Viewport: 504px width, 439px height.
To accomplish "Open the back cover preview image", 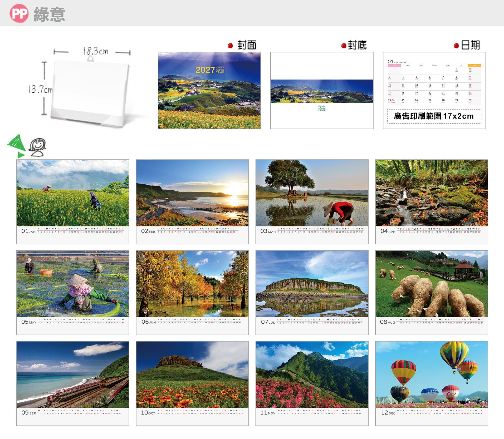I will point(322,90).
